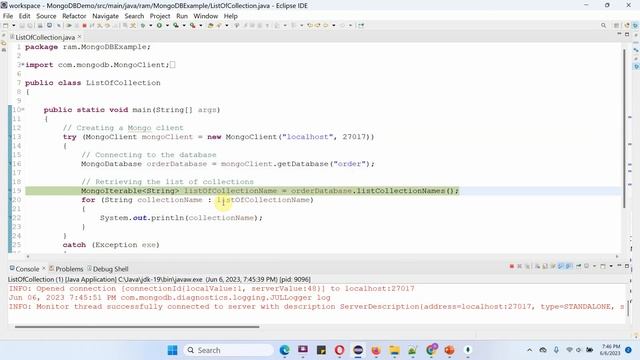Open Firefox from the taskbar

[x=376, y=350]
